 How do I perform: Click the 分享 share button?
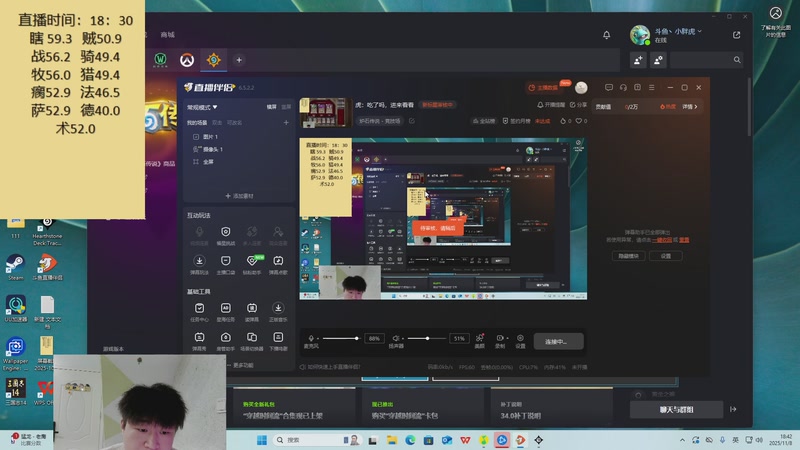pyautogui.click(x=578, y=105)
